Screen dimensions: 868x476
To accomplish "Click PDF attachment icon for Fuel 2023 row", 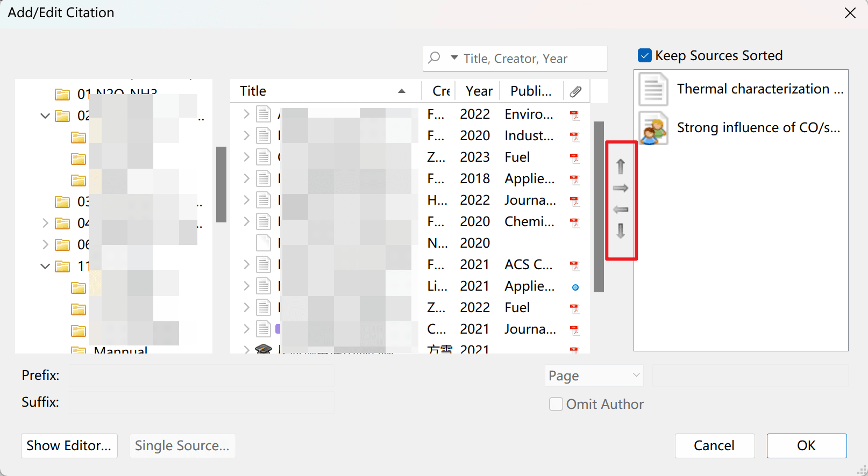I will (x=575, y=158).
